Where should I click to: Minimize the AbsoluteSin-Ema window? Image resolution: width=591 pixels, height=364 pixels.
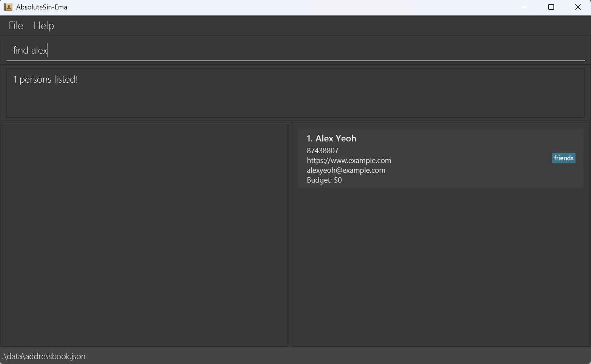point(525,7)
